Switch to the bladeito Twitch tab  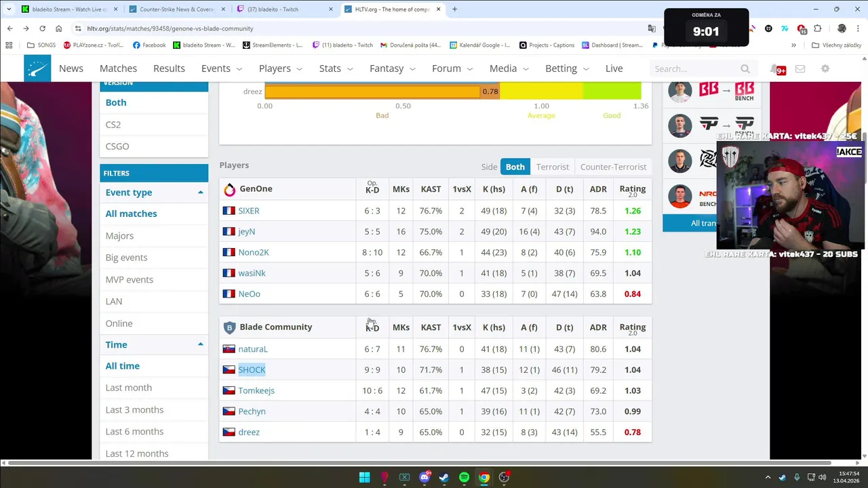285,9
